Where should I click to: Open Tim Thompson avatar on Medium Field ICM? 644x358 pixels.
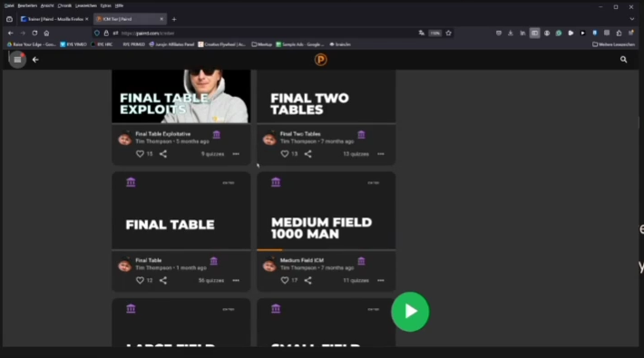[x=269, y=266]
